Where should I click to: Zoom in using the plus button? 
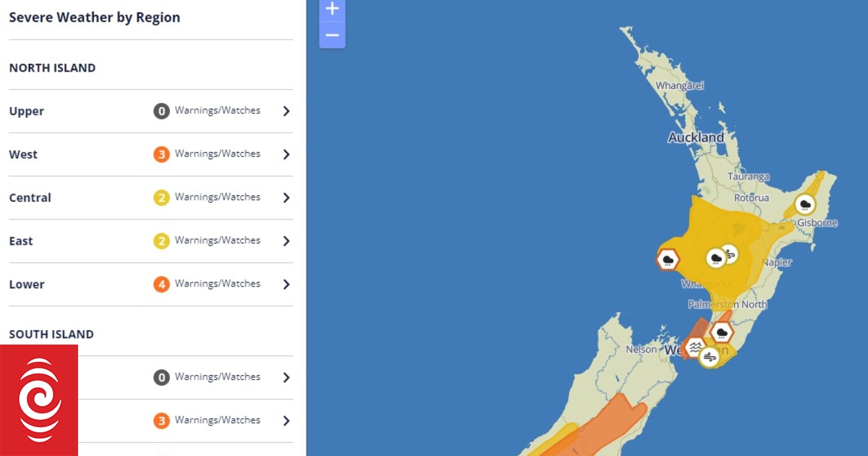pyautogui.click(x=332, y=8)
